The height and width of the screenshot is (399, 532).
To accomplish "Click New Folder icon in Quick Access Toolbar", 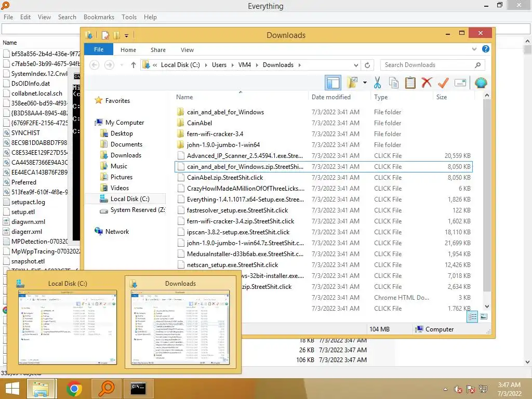I will pyautogui.click(x=116, y=35).
